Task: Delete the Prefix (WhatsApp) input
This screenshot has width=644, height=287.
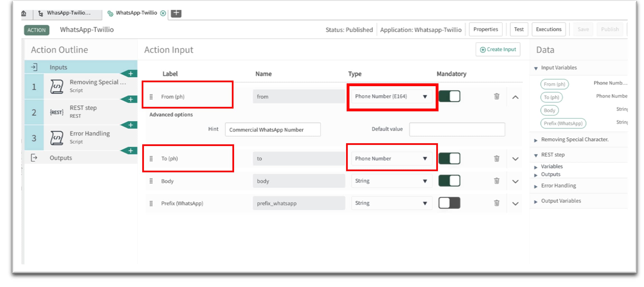Action: (x=496, y=203)
